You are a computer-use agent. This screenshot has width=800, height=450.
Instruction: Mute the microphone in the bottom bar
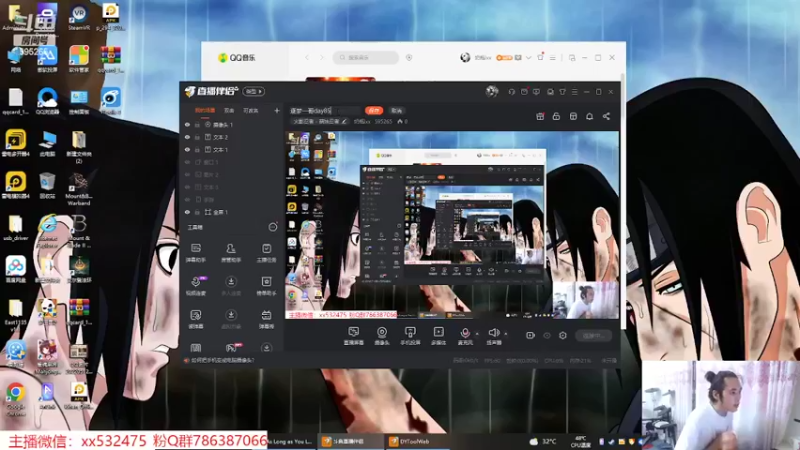coord(465,336)
